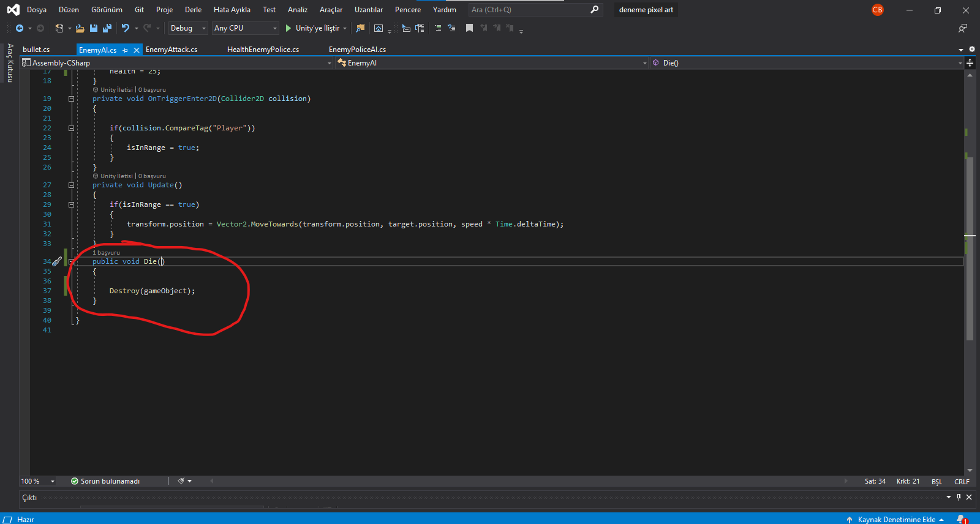Screen dimensions: 980x524
Task: Click the search magnifier icon
Action: pyautogui.click(x=594, y=10)
